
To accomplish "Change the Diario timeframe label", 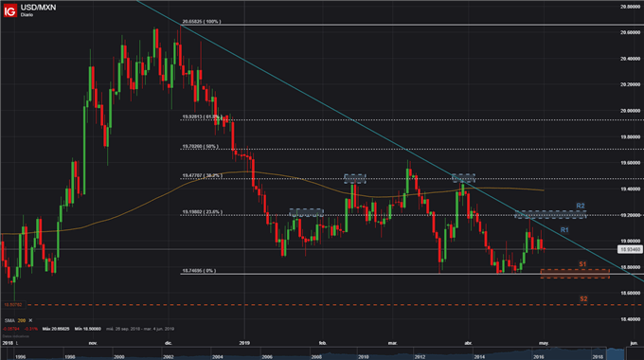I will coord(27,15).
